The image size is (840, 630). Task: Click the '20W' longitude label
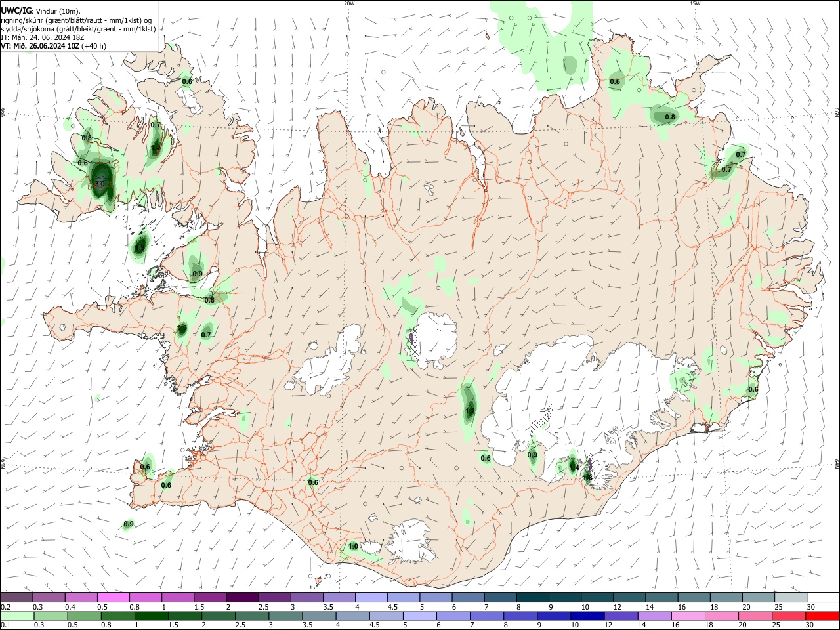[x=349, y=3]
